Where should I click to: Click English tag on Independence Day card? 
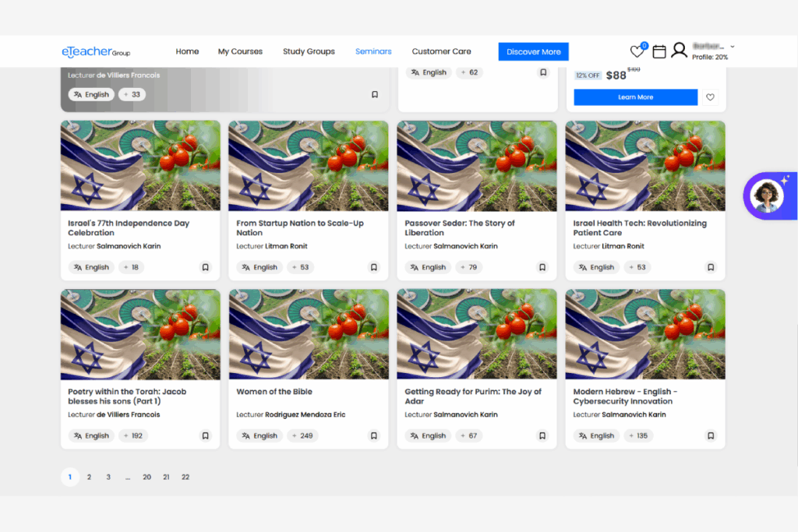[91, 267]
